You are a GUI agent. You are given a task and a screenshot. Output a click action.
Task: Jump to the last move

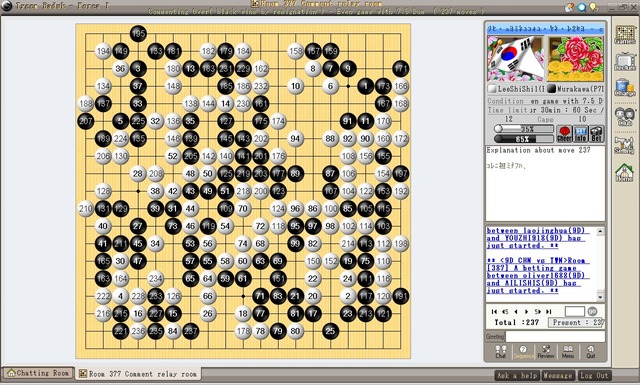[549, 312]
